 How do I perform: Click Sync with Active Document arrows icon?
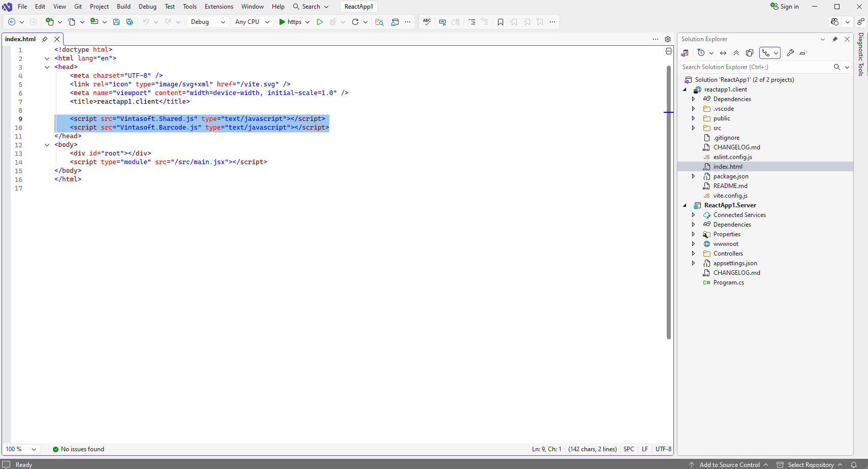tap(723, 53)
